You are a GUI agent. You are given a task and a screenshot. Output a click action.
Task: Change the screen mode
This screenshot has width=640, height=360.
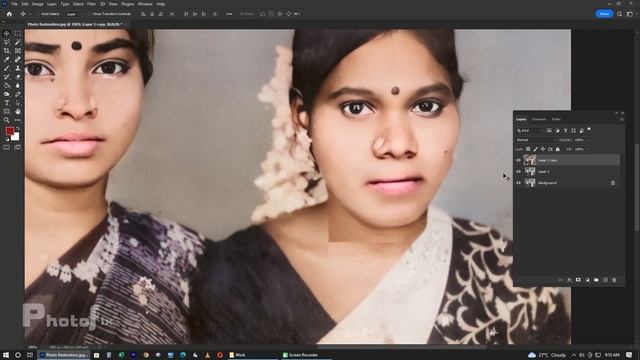(18, 147)
